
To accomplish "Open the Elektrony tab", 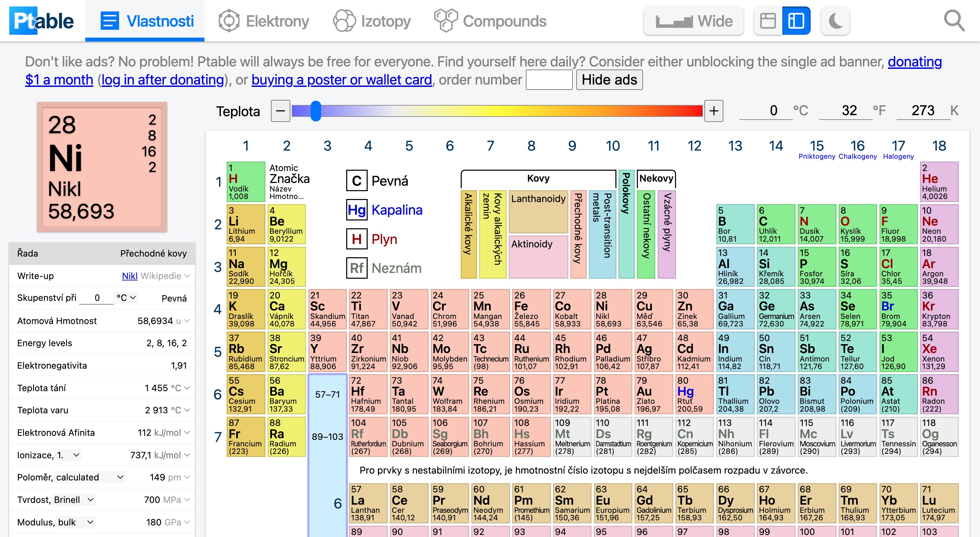I will tap(264, 21).
